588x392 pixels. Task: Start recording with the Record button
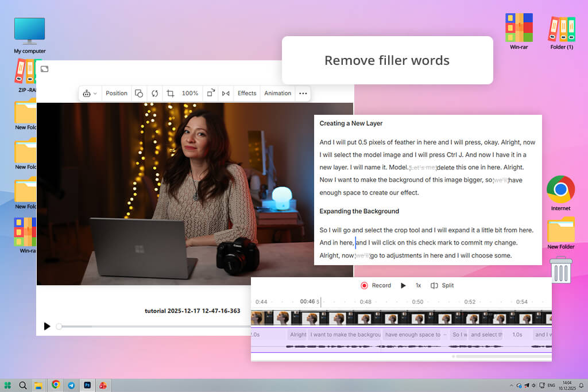(376, 286)
